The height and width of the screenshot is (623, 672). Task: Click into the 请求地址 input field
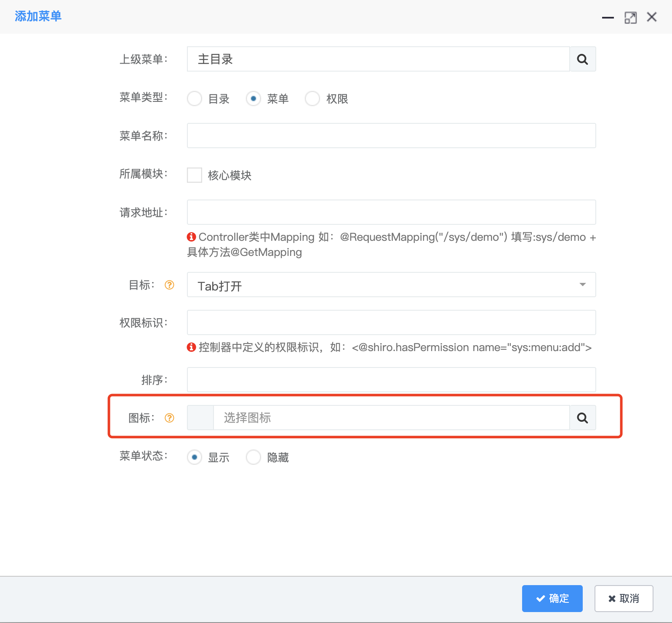pyautogui.click(x=392, y=212)
